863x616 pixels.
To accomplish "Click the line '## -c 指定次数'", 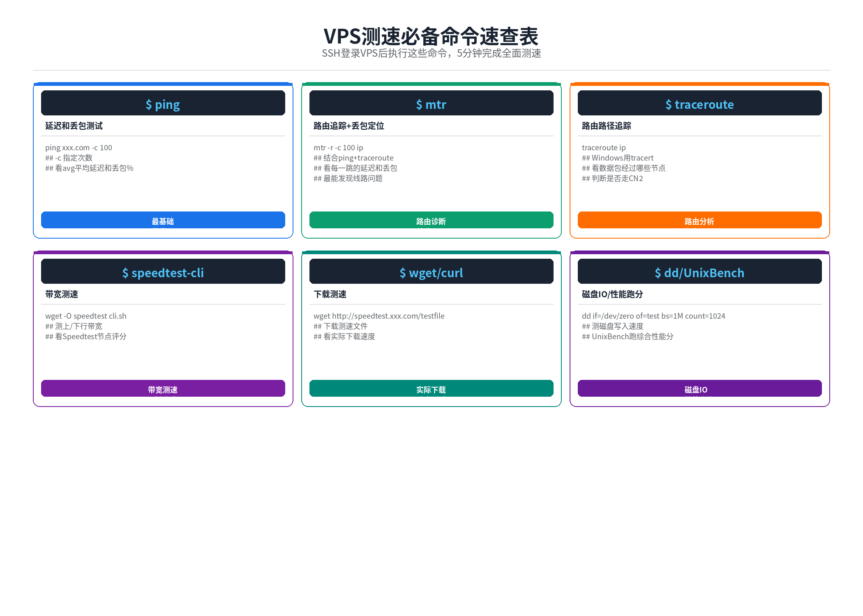I will [69, 158].
